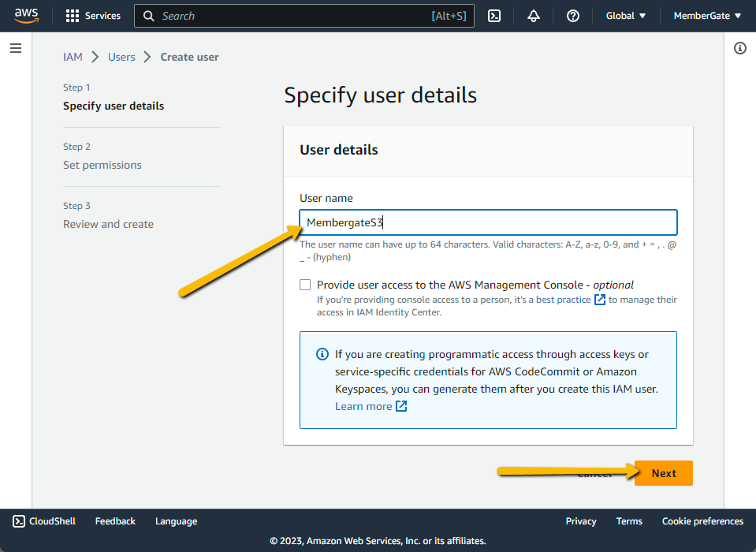Click the Specify user details page heading

click(x=380, y=95)
